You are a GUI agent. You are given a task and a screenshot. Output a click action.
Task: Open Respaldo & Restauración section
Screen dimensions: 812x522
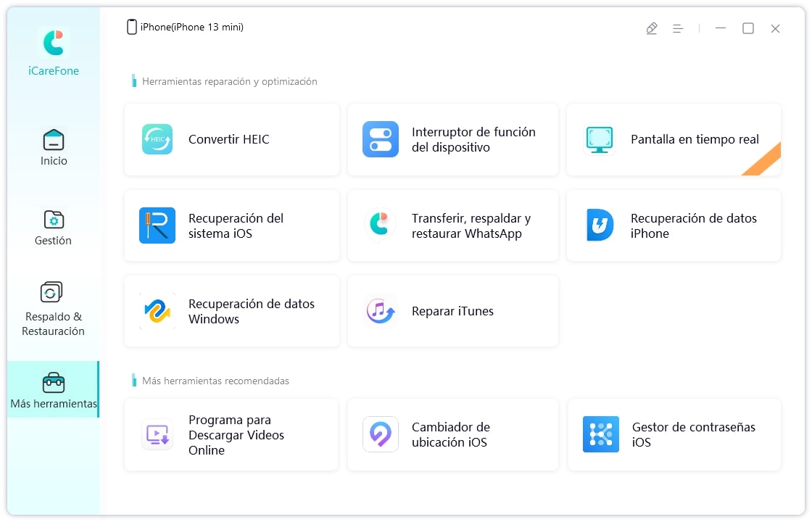point(53,310)
